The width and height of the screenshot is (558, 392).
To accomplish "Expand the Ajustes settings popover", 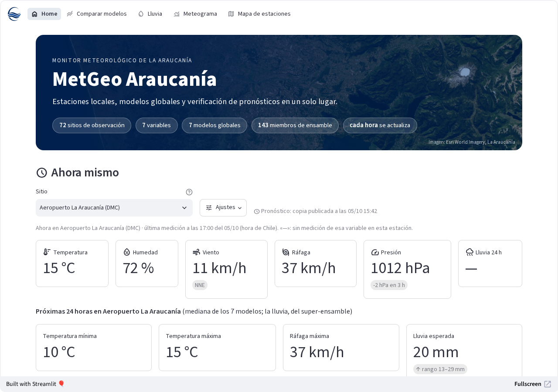I will [x=223, y=208].
